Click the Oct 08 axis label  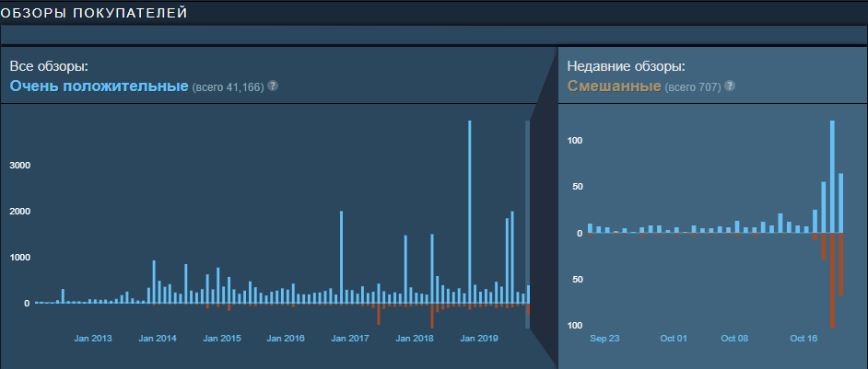[734, 339]
